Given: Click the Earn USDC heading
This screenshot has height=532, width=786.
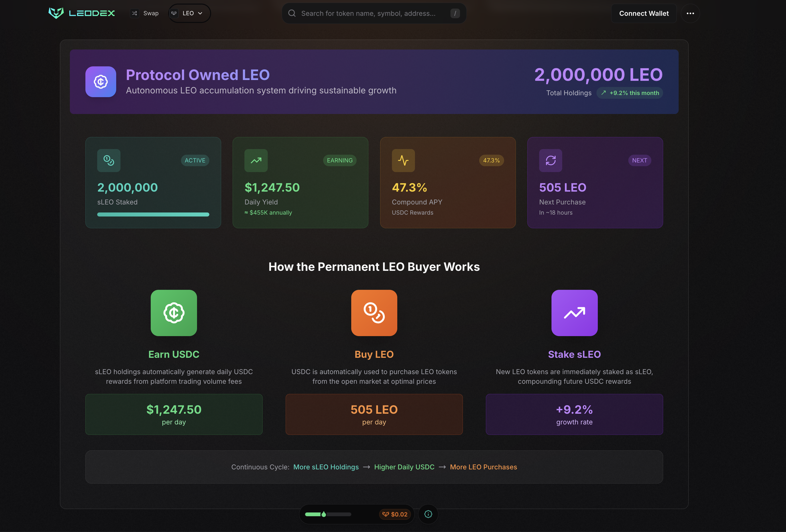Looking at the screenshot, I should [x=174, y=354].
